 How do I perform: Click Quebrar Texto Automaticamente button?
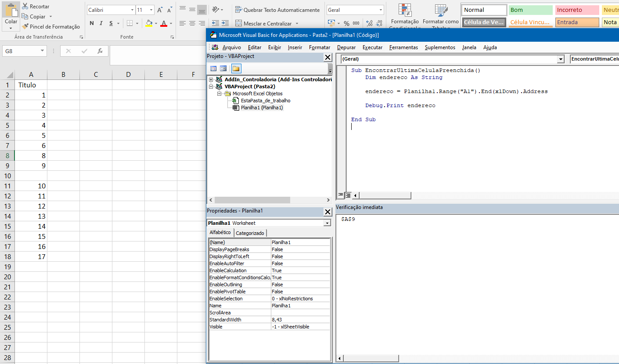[x=277, y=10]
